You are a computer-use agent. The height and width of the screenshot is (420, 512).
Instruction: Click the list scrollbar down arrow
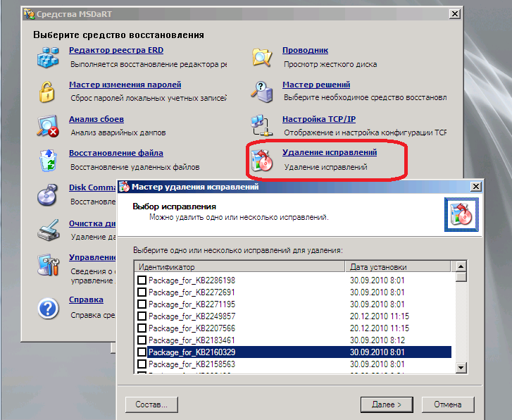pyautogui.click(x=461, y=368)
